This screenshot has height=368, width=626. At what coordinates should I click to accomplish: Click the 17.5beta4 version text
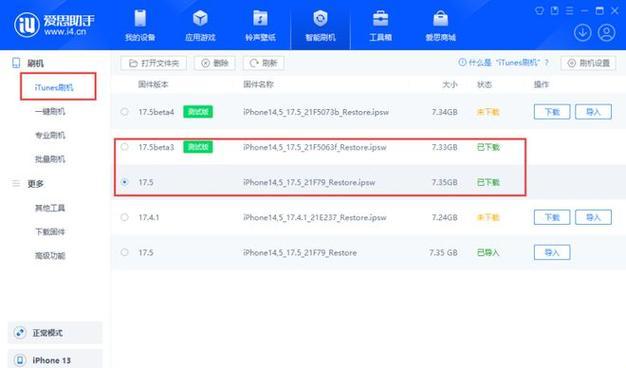(x=156, y=112)
